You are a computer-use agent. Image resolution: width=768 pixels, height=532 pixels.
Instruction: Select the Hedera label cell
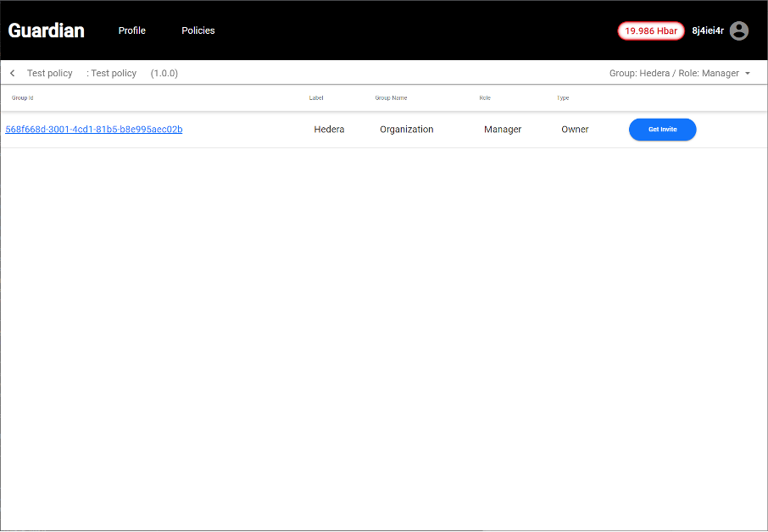pyautogui.click(x=329, y=130)
